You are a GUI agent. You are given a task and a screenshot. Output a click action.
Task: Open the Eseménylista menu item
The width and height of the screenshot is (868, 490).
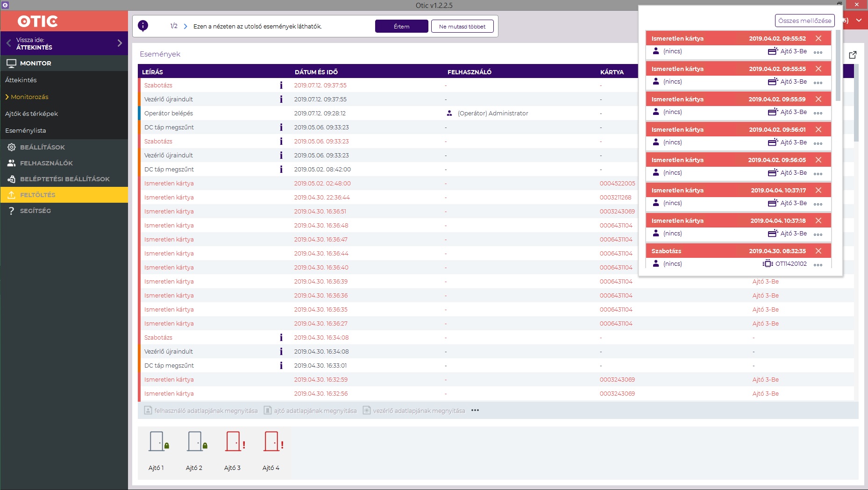26,131
